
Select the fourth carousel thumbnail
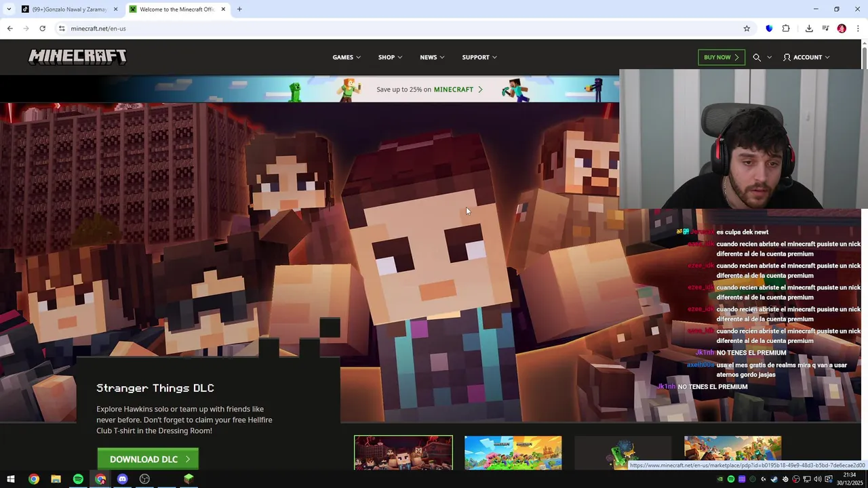(733, 453)
